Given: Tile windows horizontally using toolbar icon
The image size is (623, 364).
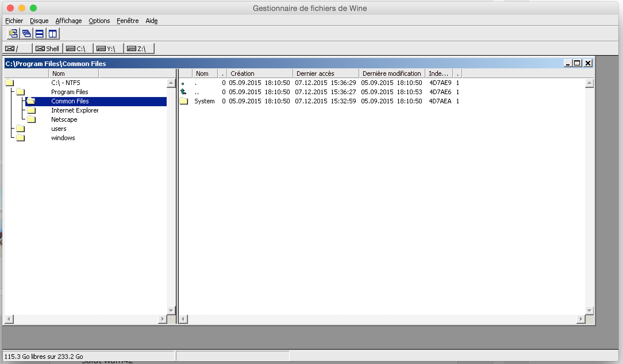Looking at the screenshot, I should click(x=40, y=34).
